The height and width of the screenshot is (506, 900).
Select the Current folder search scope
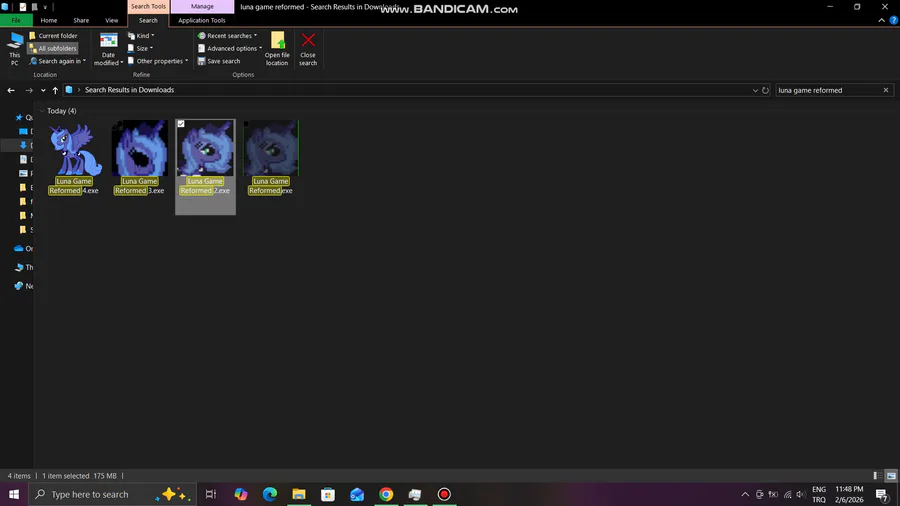[53, 36]
